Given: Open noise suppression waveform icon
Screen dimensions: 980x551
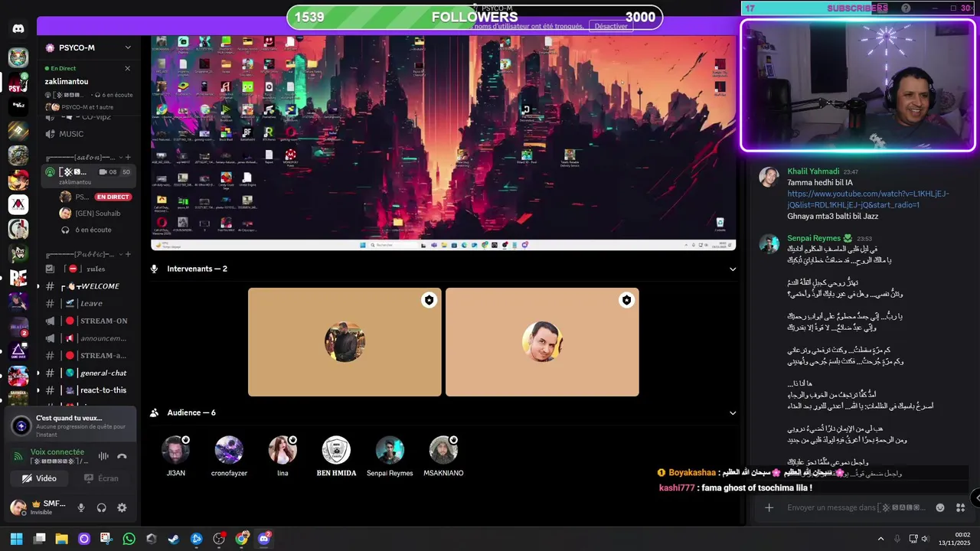Looking at the screenshot, I should click(103, 456).
